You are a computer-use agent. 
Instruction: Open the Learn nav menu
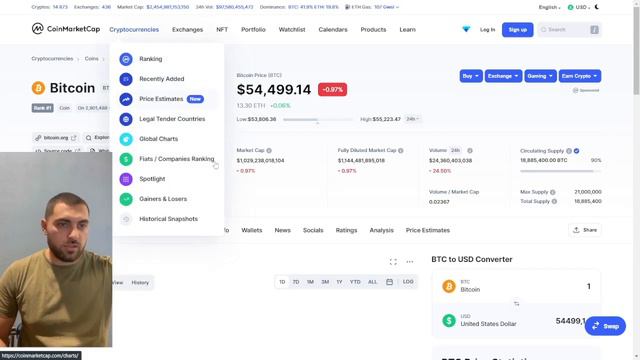pos(407,30)
